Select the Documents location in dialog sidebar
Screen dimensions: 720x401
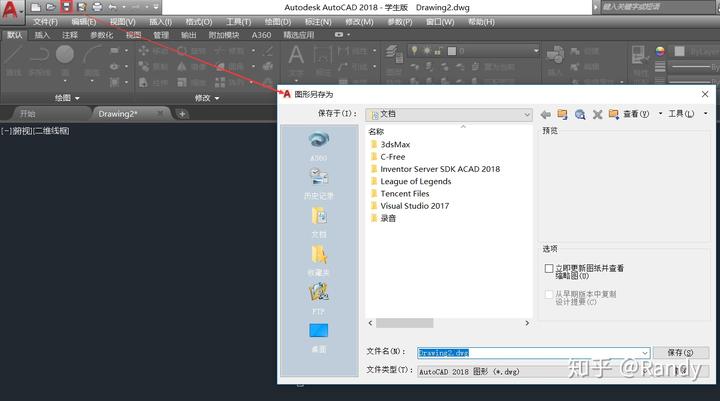(319, 222)
